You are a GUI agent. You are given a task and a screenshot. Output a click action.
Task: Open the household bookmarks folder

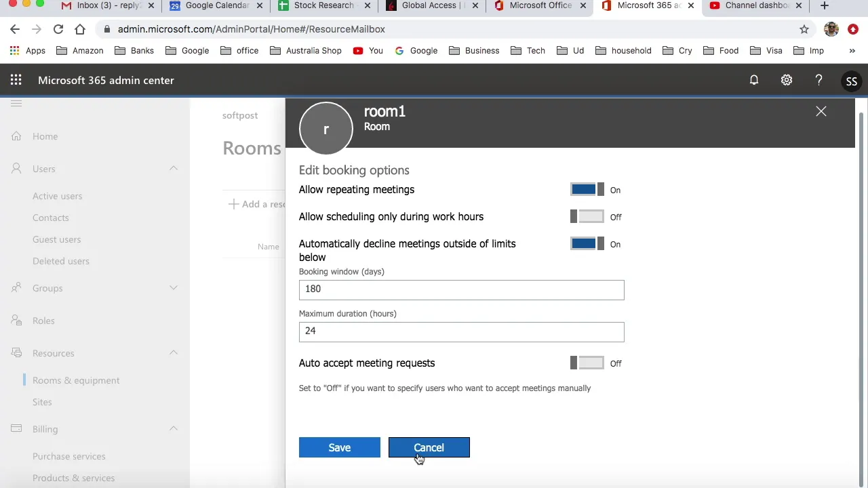pyautogui.click(x=623, y=50)
